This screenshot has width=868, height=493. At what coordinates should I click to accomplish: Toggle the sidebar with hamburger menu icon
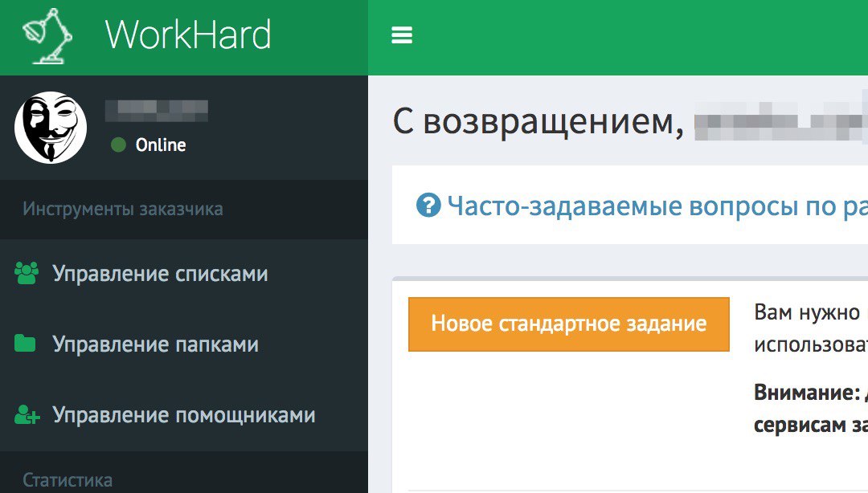(x=402, y=35)
